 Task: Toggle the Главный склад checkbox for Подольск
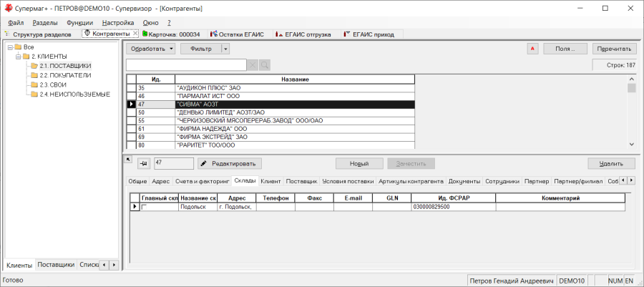click(x=144, y=207)
